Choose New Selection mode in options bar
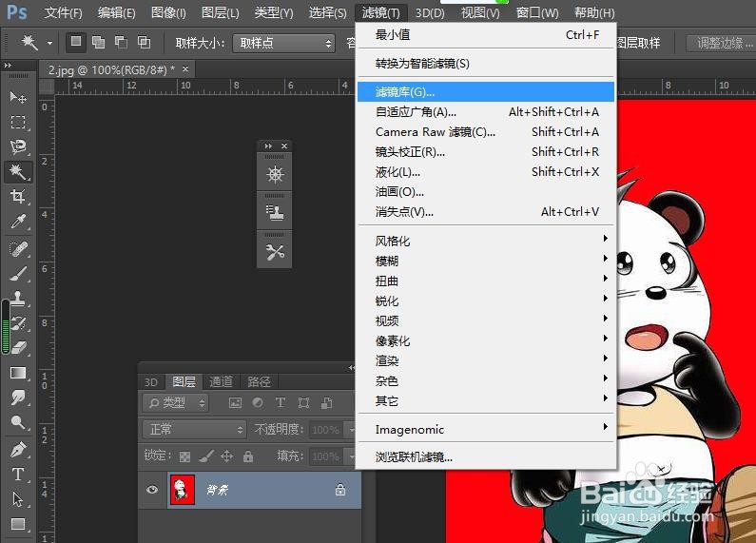The image size is (756, 543). coord(76,43)
